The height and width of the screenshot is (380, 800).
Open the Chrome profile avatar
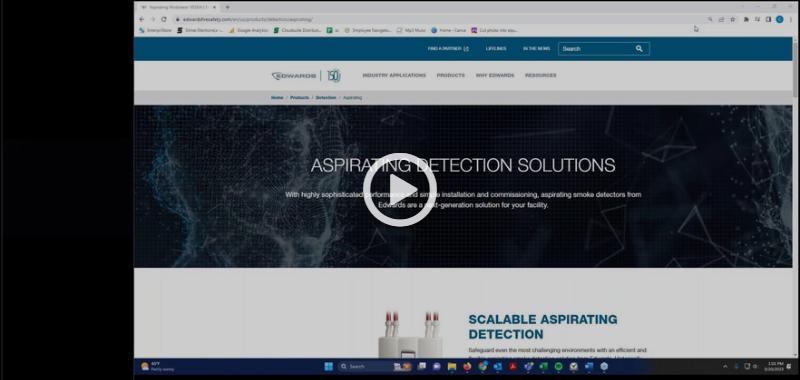pyautogui.click(x=780, y=19)
